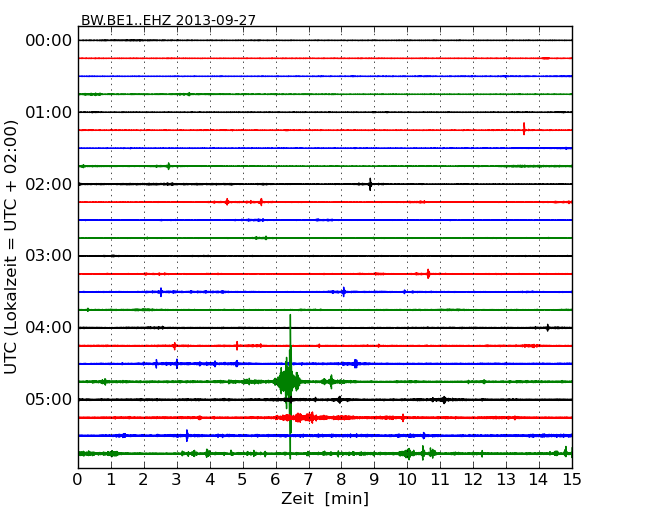Click the x-axis tick label 5

242,480
